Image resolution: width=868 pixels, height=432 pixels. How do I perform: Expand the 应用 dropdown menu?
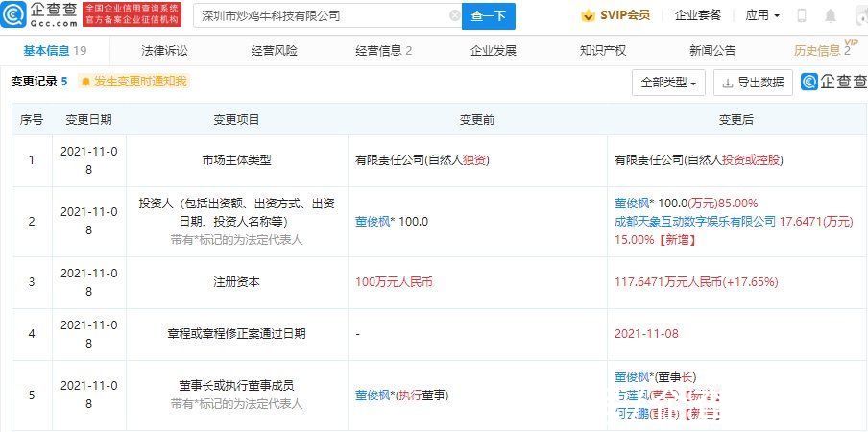(762, 15)
